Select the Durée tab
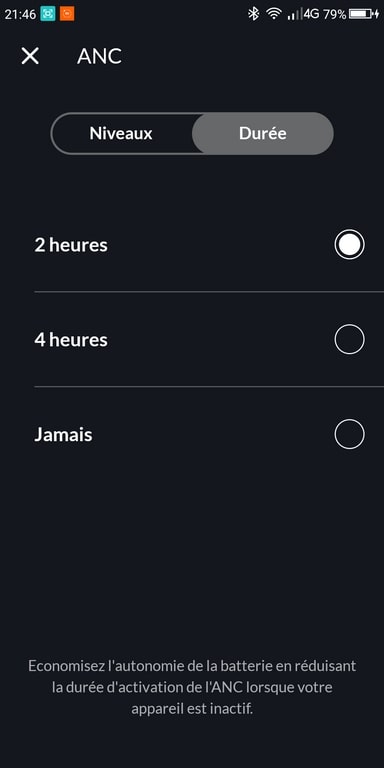Screen dimensions: 384x768 tap(263, 134)
